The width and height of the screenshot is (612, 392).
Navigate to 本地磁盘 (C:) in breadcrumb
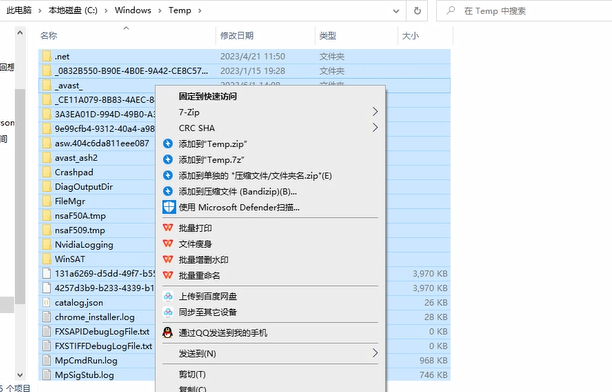pyautogui.click(x=73, y=11)
